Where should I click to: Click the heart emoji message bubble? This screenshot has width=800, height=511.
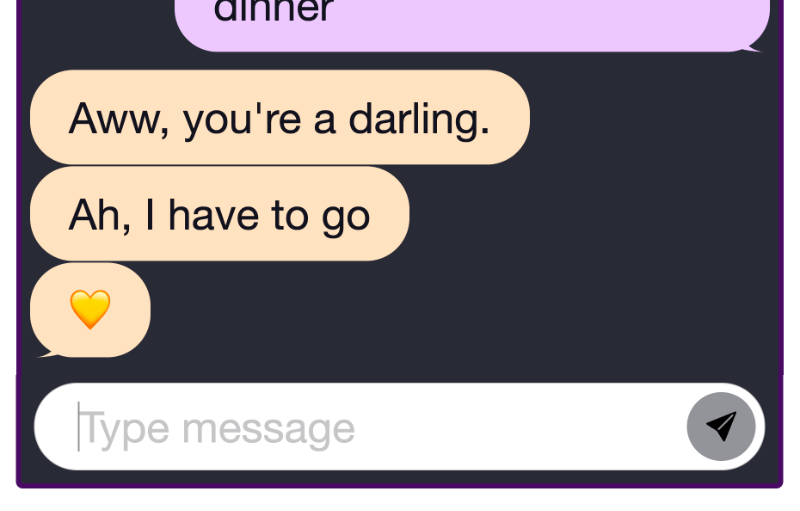point(90,310)
